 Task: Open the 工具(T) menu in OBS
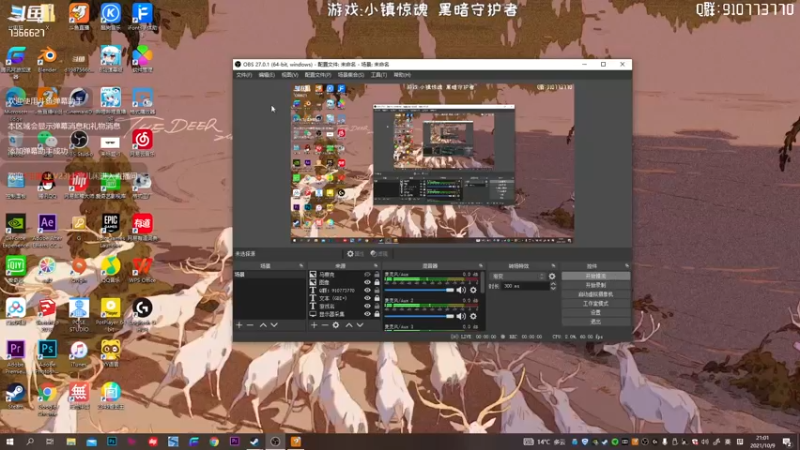pos(379,75)
